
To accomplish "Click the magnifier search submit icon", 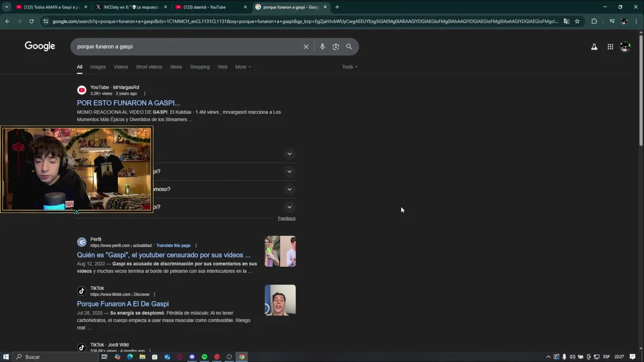I will [349, 47].
